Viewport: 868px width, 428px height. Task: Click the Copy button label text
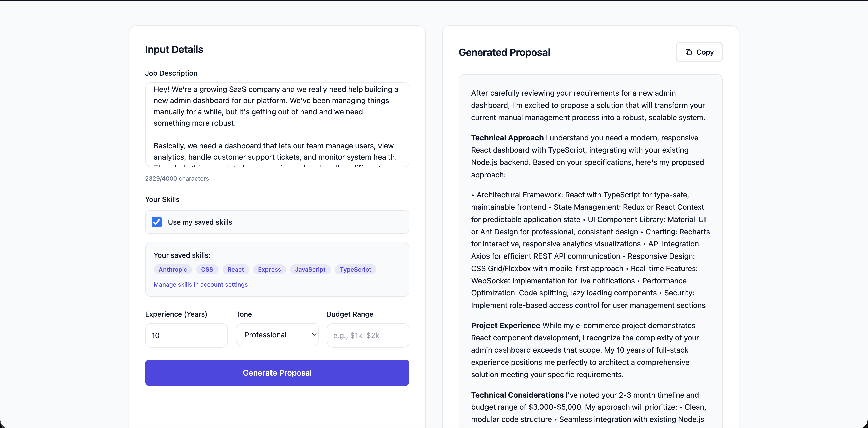[x=704, y=52]
